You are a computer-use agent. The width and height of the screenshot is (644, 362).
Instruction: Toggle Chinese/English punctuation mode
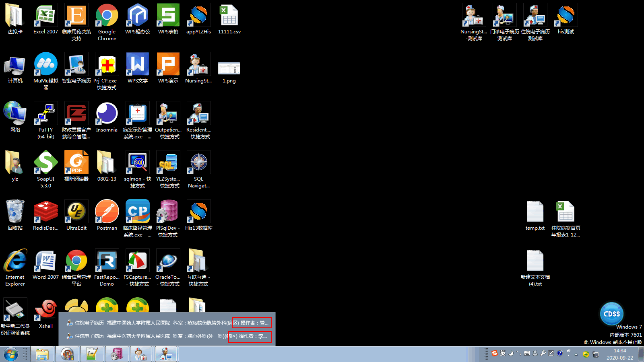pos(519,353)
